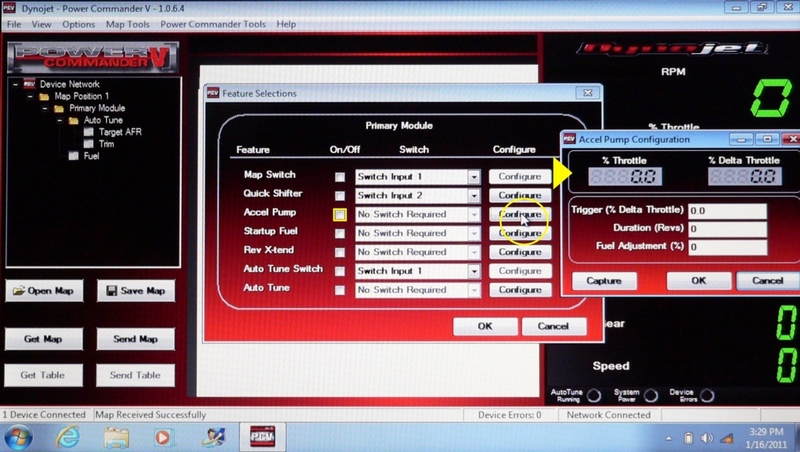Open Map Switch input dropdown
This screenshot has height=452, width=800.
click(x=473, y=177)
